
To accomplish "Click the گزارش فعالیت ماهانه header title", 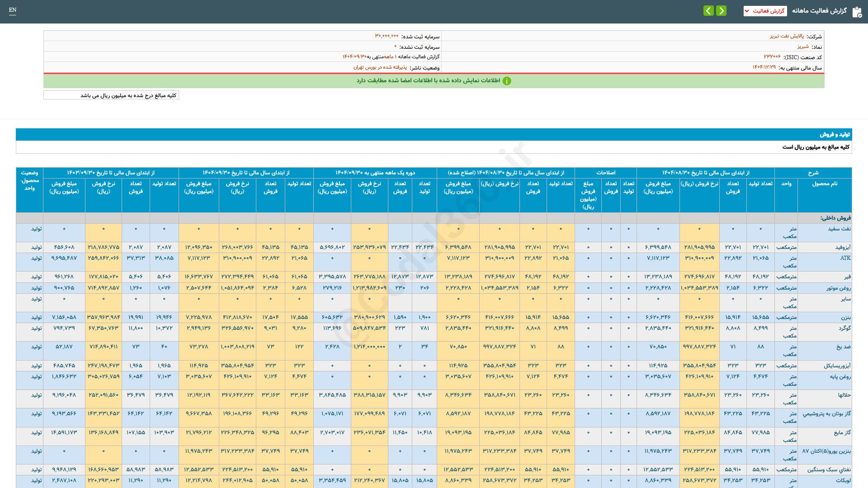I will 819,11.
